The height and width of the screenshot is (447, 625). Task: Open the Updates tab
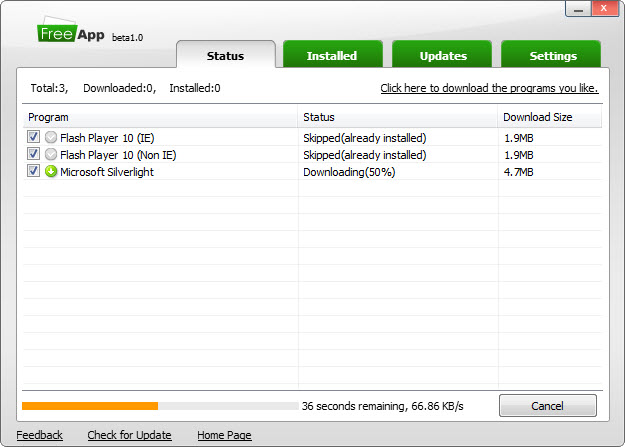tap(442, 55)
